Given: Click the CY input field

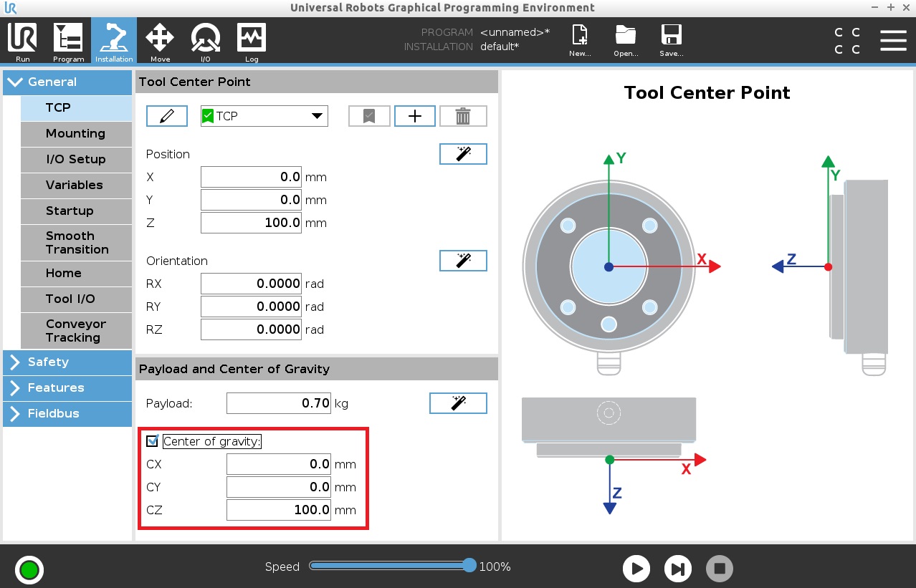Looking at the screenshot, I should [x=279, y=487].
